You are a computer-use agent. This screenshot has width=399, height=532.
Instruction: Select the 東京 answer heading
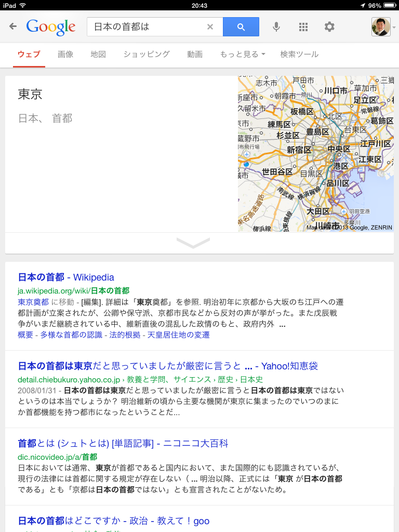tap(30, 94)
